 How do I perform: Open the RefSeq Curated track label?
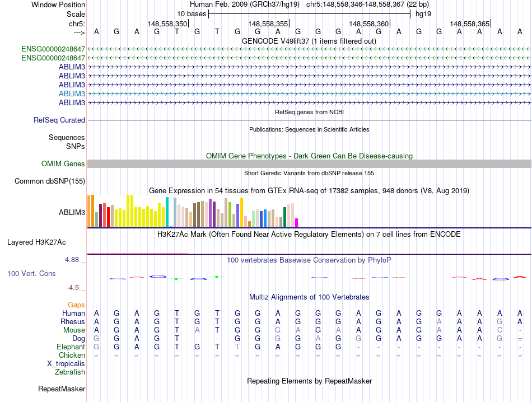coord(59,120)
